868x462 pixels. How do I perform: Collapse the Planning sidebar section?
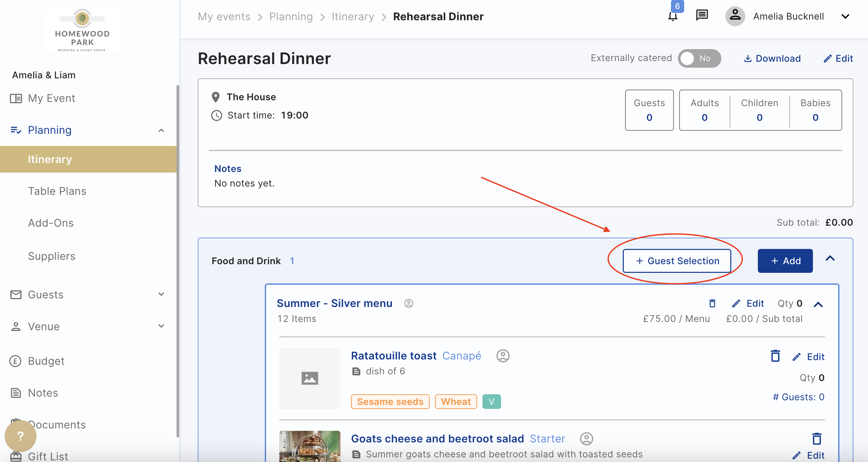pos(161,130)
